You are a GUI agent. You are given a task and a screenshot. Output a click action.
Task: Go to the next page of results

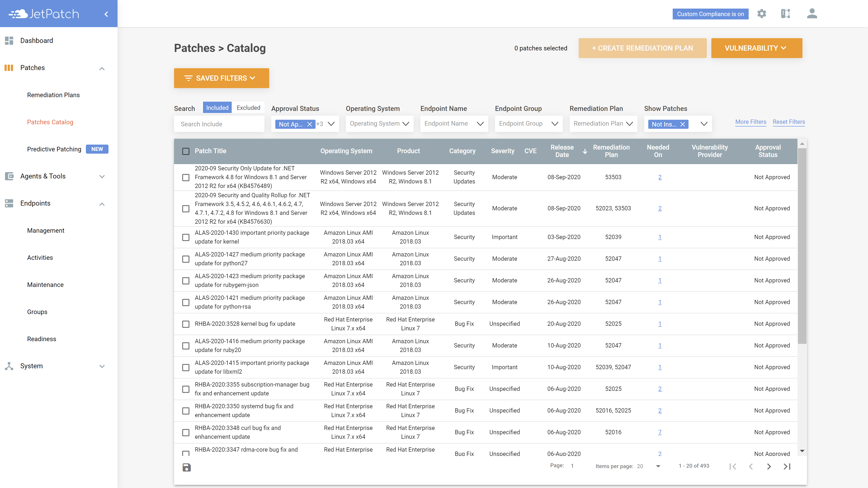click(769, 467)
